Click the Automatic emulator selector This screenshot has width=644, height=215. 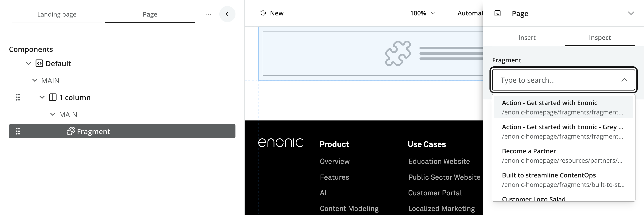470,13
